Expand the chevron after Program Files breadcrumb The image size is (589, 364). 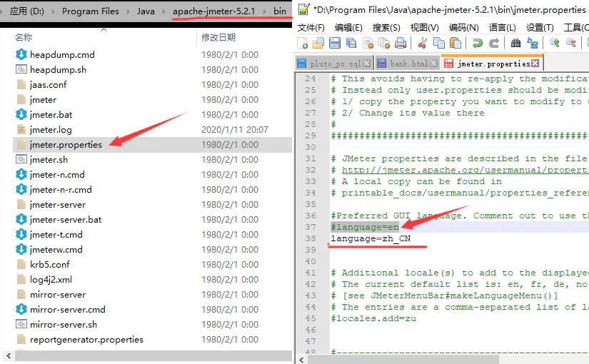point(128,11)
